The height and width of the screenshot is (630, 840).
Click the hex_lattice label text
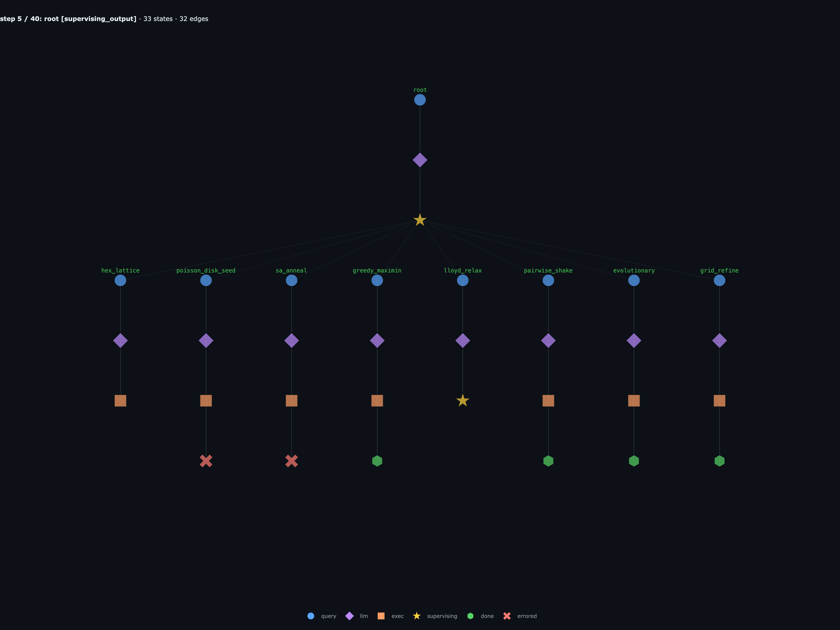120,270
